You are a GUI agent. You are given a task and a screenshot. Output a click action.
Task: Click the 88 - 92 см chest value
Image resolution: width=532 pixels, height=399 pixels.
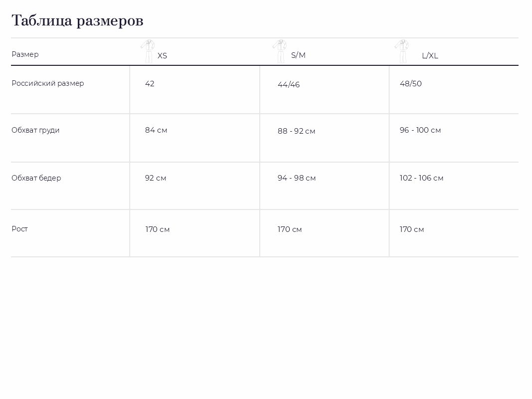click(296, 131)
